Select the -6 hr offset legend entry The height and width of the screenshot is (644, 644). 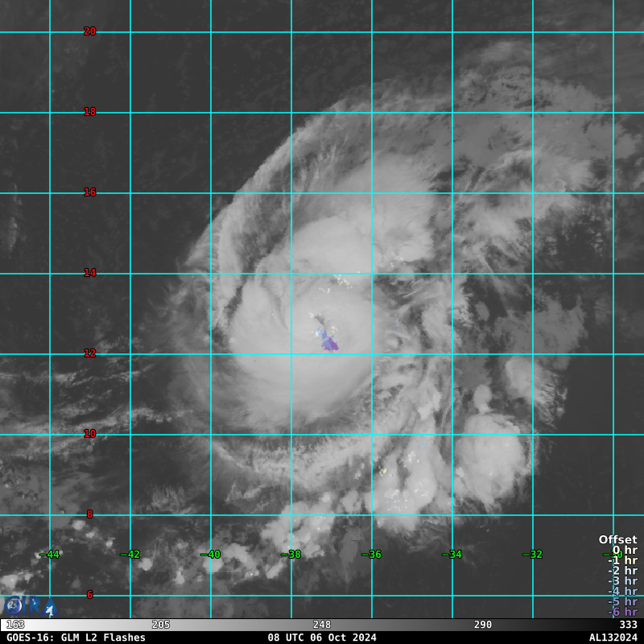pyautogui.click(x=622, y=612)
